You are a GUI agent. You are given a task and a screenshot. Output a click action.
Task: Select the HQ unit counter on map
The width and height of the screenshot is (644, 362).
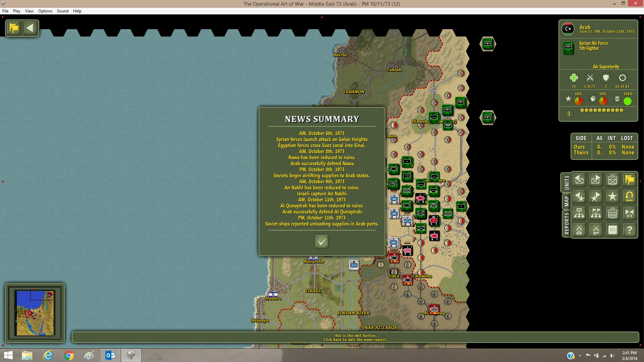click(393, 183)
